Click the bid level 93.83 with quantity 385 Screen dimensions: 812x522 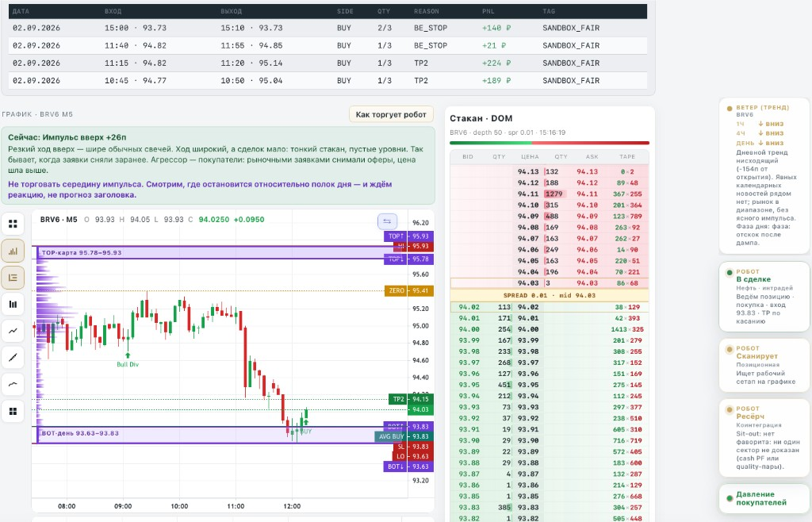pyautogui.click(x=550, y=508)
